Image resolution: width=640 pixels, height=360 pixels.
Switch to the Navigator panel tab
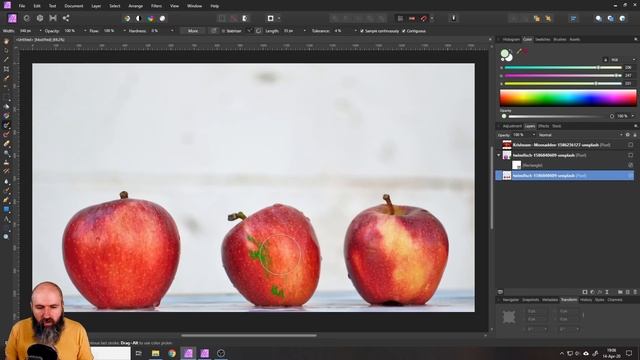click(x=510, y=300)
